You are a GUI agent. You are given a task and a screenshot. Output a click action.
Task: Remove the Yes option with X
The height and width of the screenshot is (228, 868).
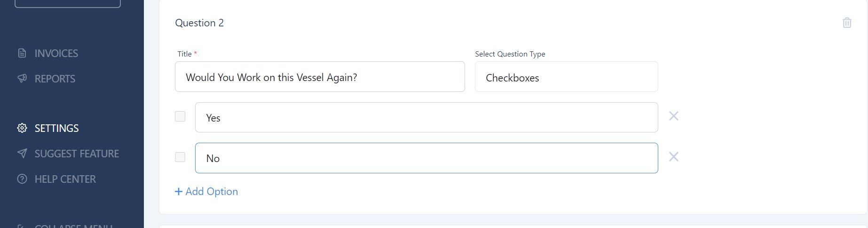point(674,116)
